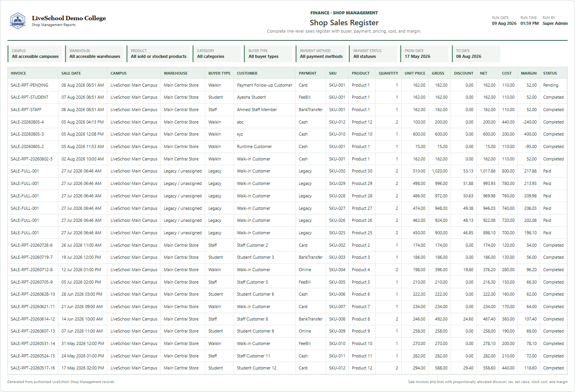Click the 'Super Admin' run-by name
The height and width of the screenshot is (392, 575).
[x=555, y=23]
